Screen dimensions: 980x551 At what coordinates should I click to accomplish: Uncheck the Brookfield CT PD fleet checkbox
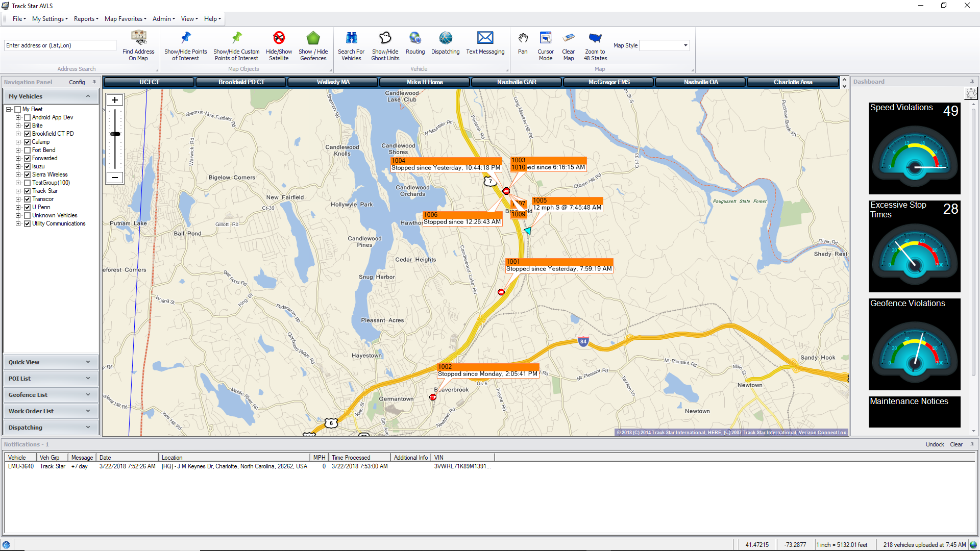coord(28,134)
